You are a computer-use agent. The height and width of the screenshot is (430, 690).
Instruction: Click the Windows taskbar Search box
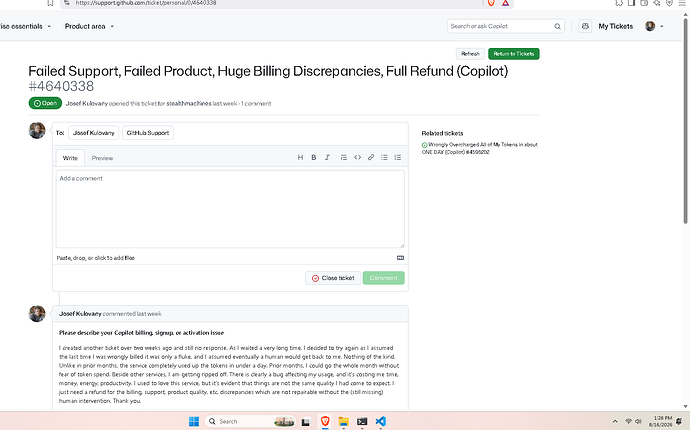(x=250, y=421)
